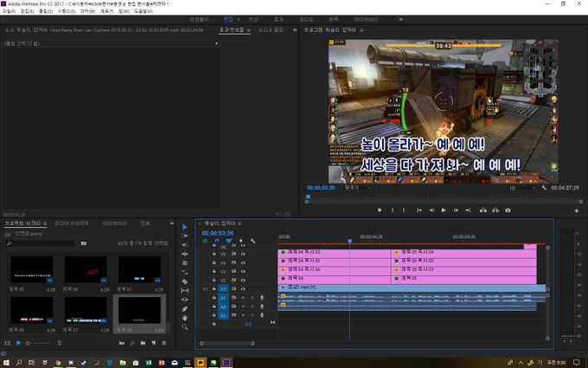The width and height of the screenshot is (588, 368).
Task: Select the Slip tool
Action: pyautogui.click(x=184, y=290)
